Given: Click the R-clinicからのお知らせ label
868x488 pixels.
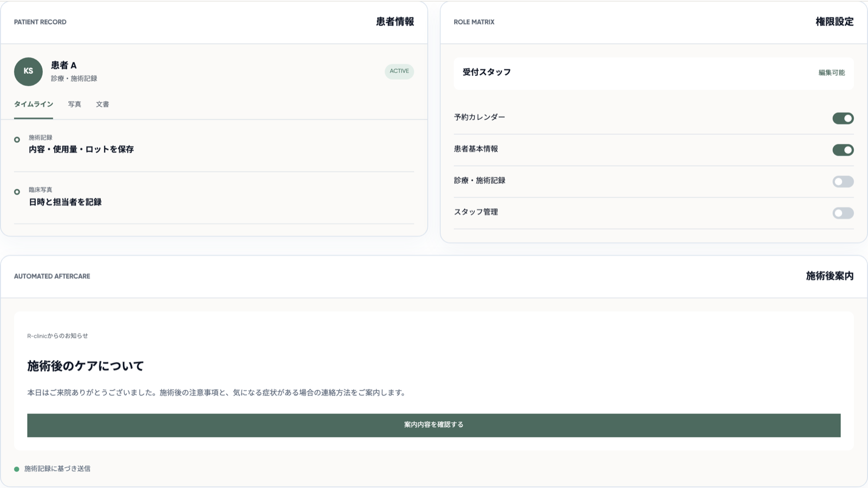Looking at the screenshot, I should pyautogui.click(x=58, y=336).
